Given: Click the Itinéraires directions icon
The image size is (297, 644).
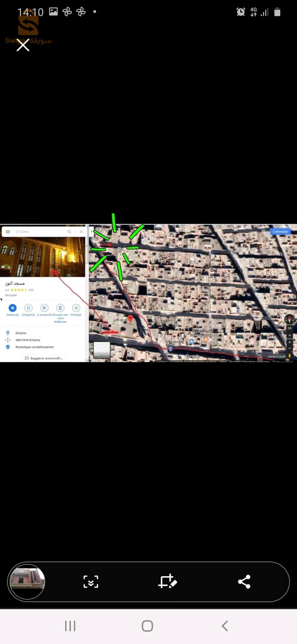Looking at the screenshot, I should coord(13,308).
